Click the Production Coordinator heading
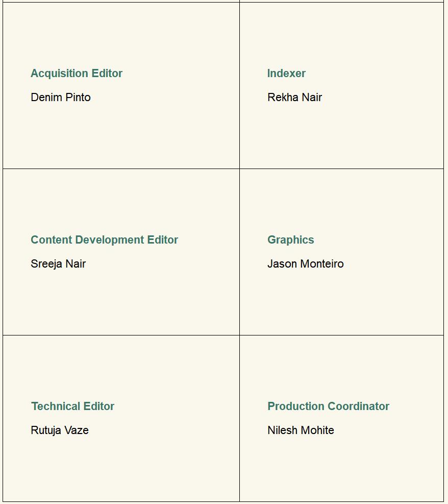Image resolution: width=448 pixels, height=504 pixels. pyautogui.click(x=328, y=406)
